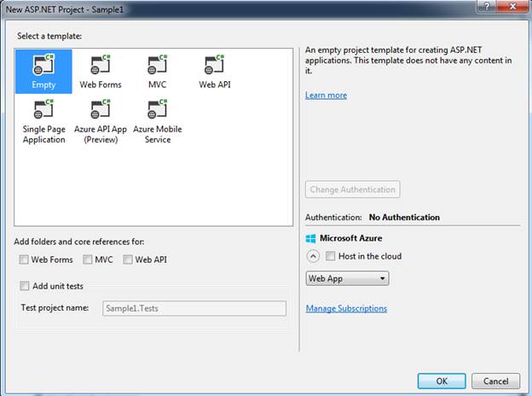Click the No Authentication status text
532x396 pixels.
(404, 218)
